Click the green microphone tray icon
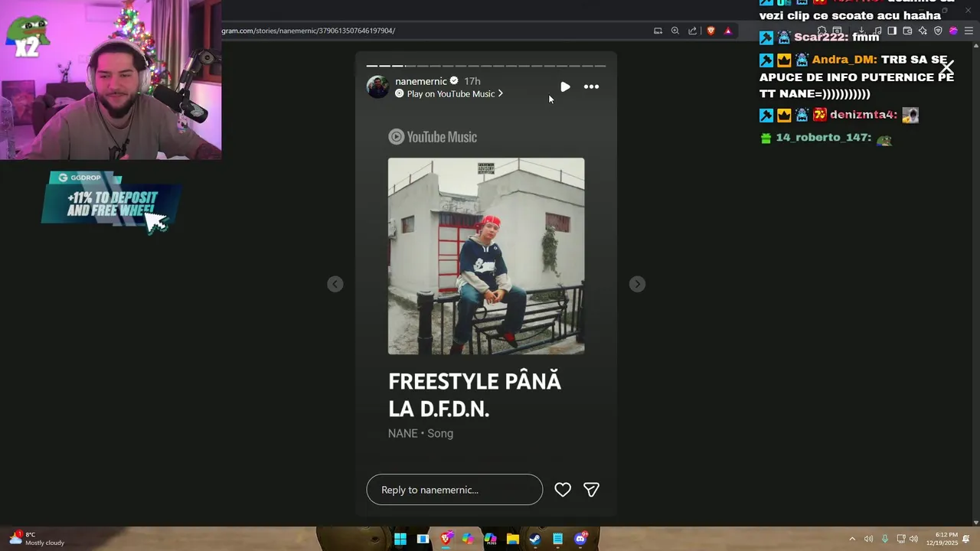Screen dimensions: 980x551 (885, 539)
